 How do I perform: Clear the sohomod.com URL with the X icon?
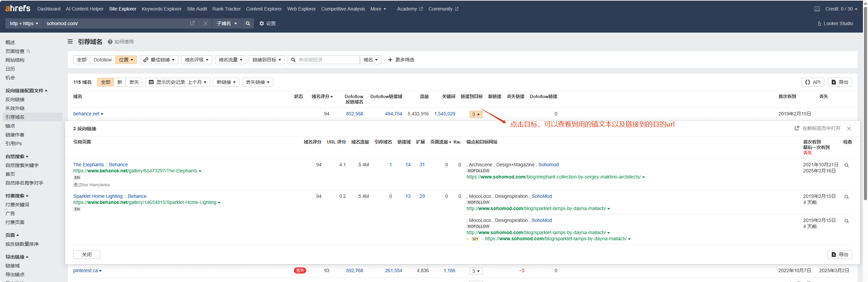tap(205, 23)
